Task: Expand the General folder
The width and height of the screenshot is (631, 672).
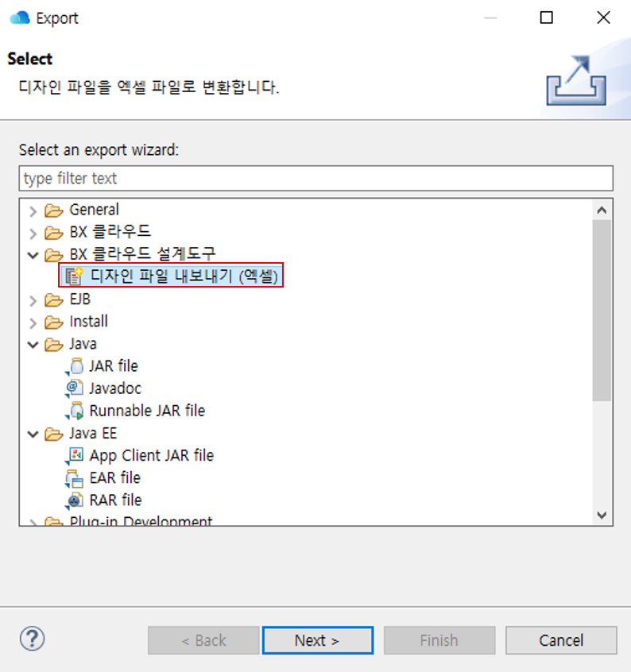Action: [x=33, y=210]
